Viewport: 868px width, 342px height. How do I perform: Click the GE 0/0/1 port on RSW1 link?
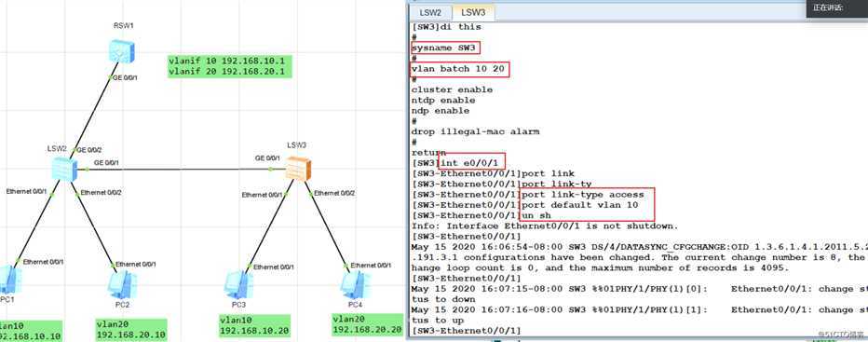tap(125, 78)
